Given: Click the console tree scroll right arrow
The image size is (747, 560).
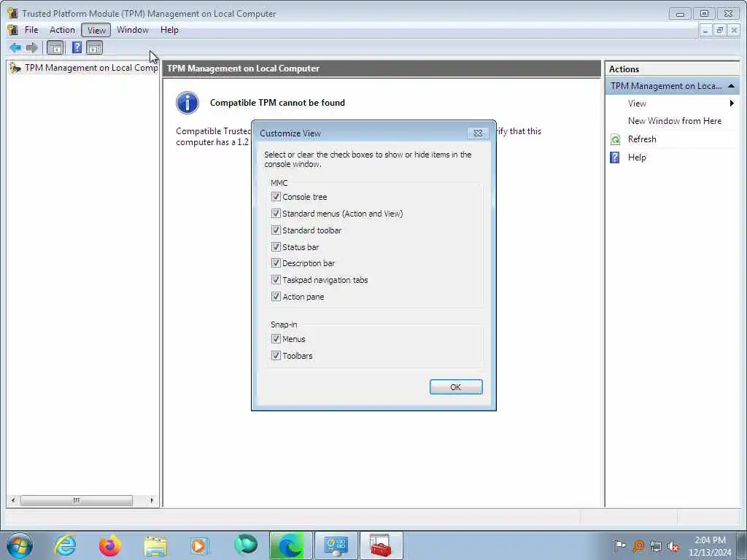Looking at the screenshot, I should coord(152,500).
